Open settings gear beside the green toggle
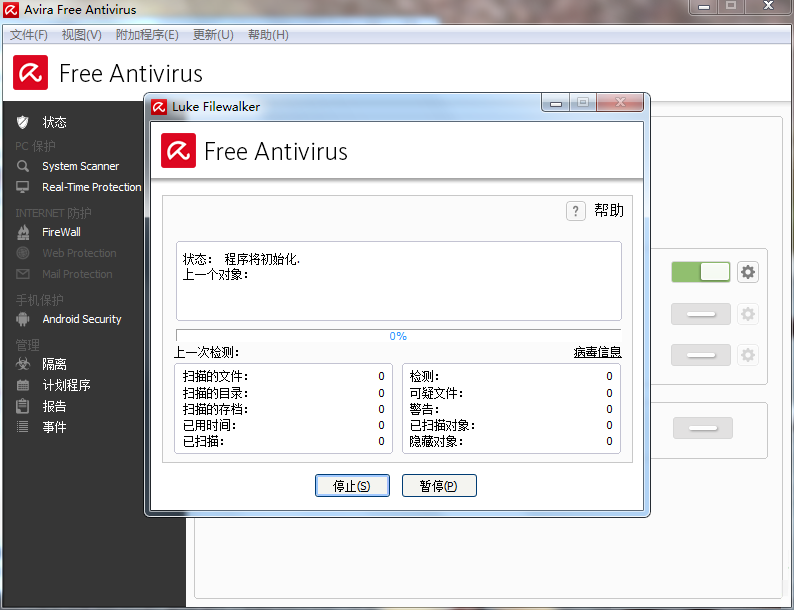The height and width of the screenshot is (610, 794). tap(748, 272)
